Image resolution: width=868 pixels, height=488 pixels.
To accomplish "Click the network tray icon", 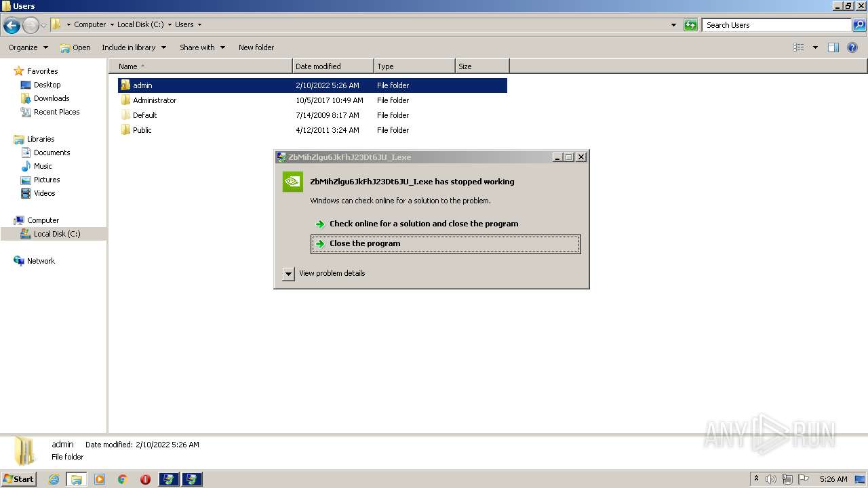I will (787, 479).
